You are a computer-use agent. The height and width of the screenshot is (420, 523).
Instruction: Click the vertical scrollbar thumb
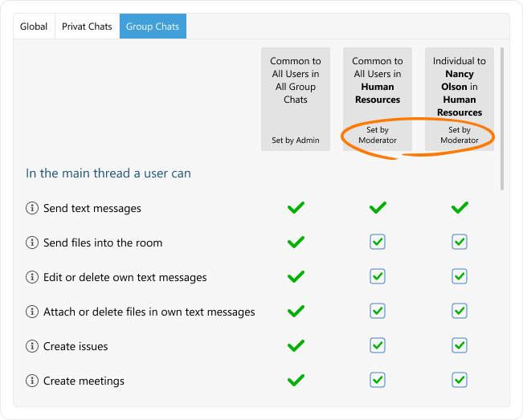[x=502, y=119]
